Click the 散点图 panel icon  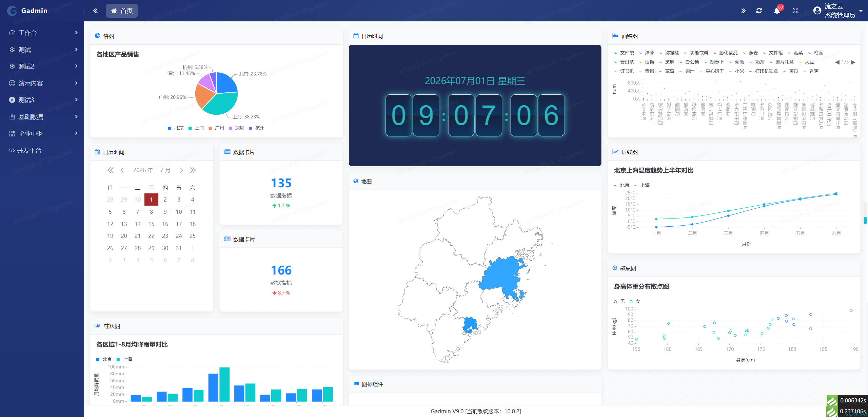pyautogui.click(x=615, y=268)
